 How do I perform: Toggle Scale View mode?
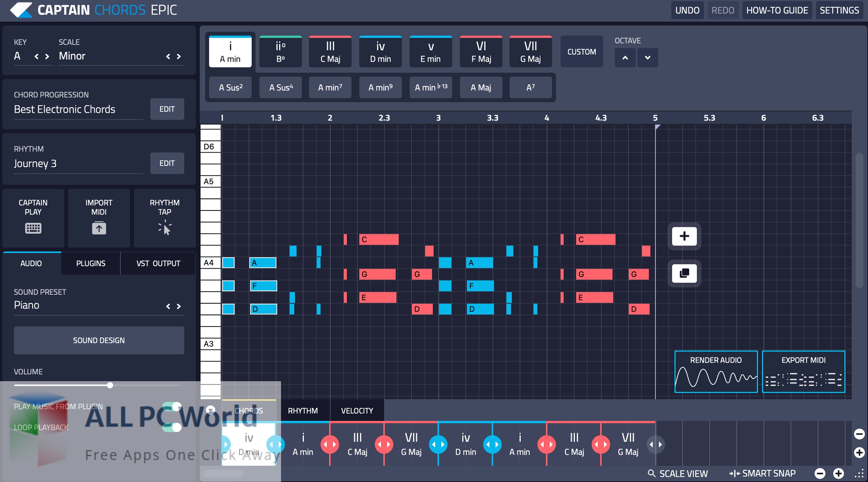pyautogui.click(x=678, y=474)
